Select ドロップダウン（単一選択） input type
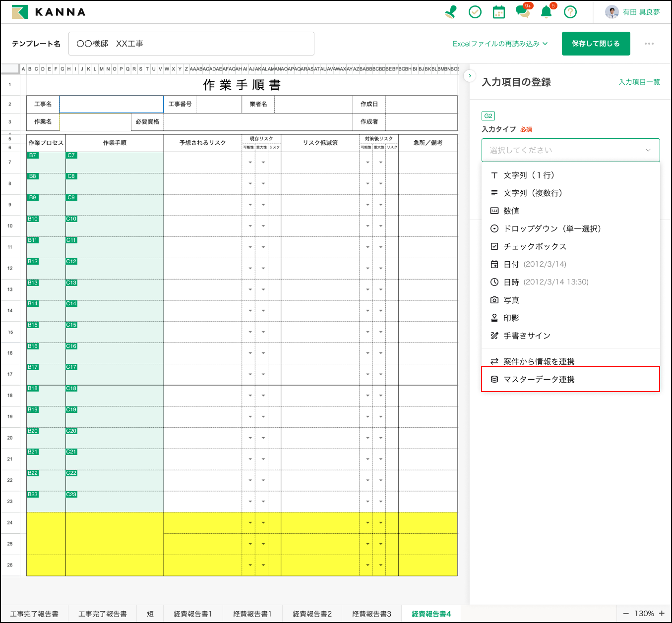 point(551,228)
